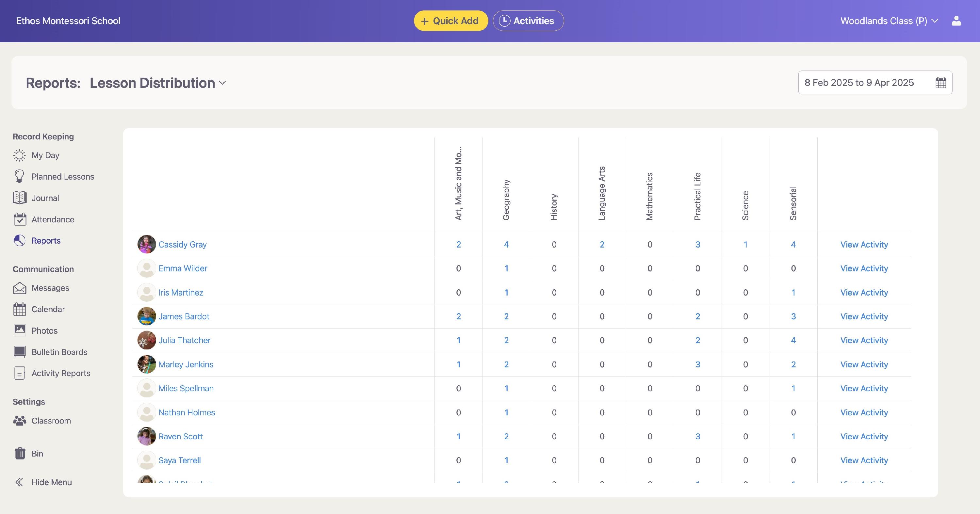Go to Activity Reports in sidebar
This screenshot has height=514, width=980.
point(60,373)
